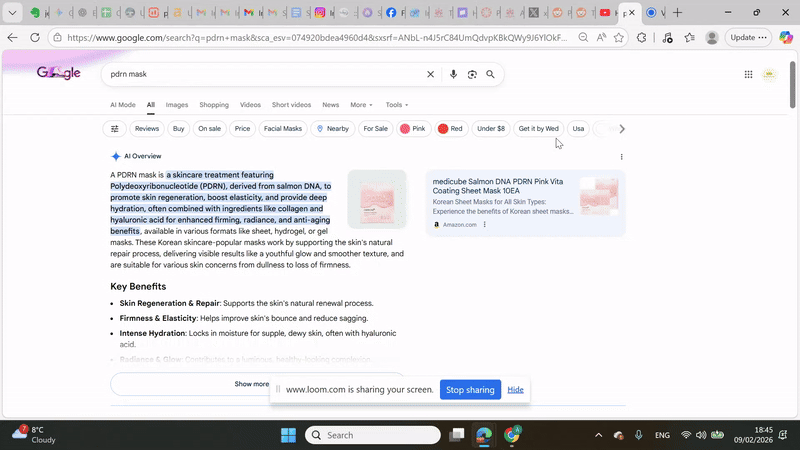Switch to the Facebook tab
Viewport: 800px width, 450px height.
pos(391,13)
